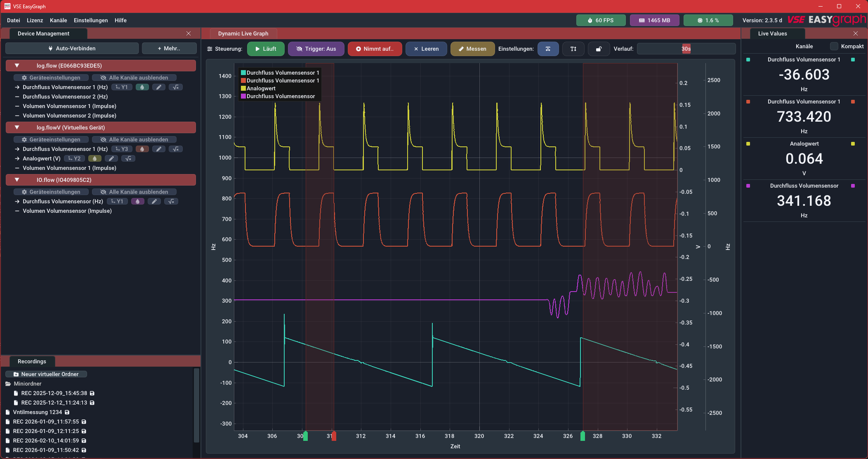Screen dimensions: 868x459
Task: Click green color swatch of log.flow Durchfluss 1
Action: 142,87
